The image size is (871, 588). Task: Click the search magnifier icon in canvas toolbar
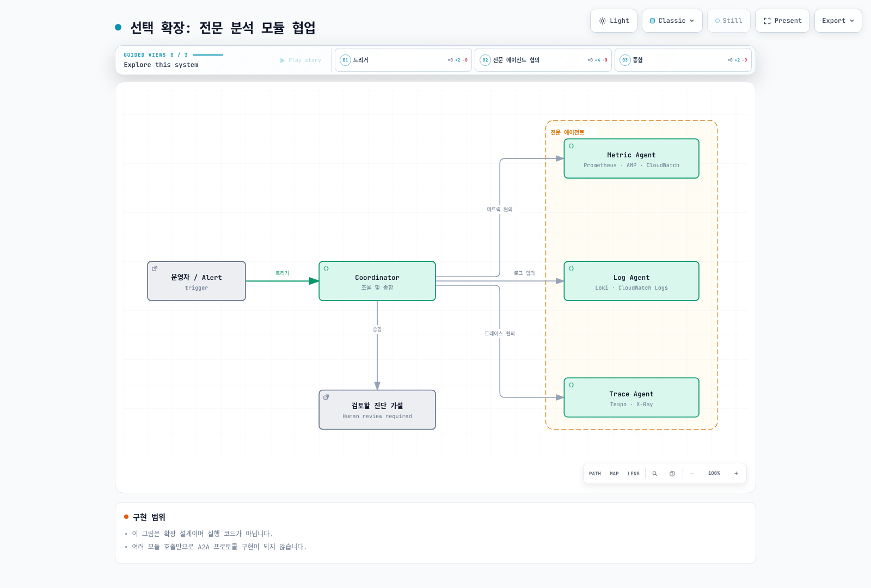655,474
